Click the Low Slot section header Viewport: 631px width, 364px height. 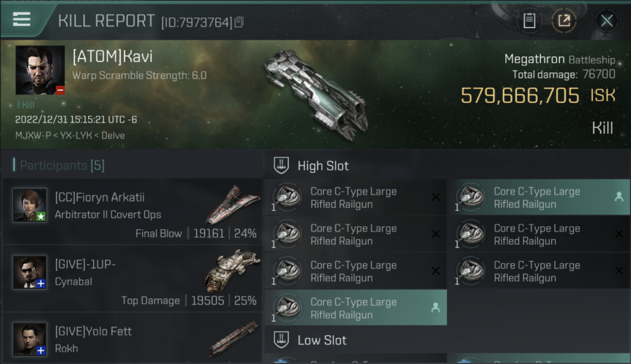click(322, 340)
